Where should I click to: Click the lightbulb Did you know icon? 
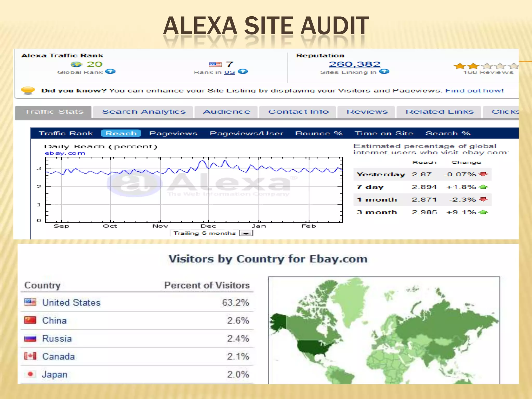[28, 91]
